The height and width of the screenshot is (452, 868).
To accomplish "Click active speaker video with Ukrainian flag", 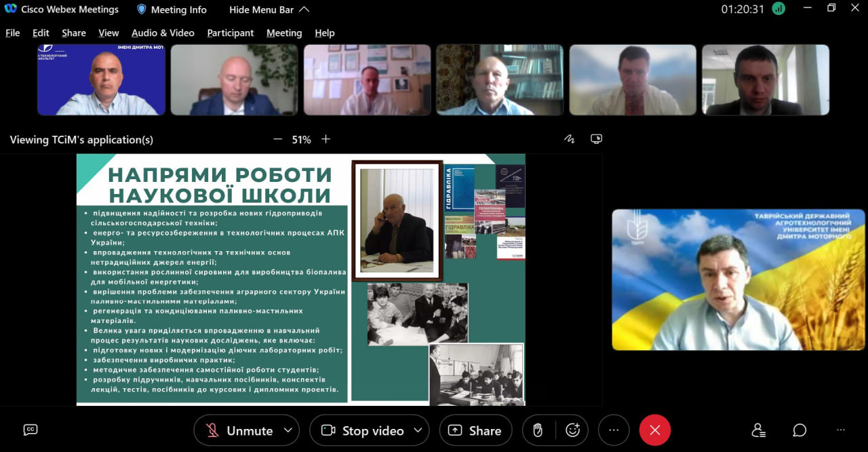I will click(x=738, y=280).
